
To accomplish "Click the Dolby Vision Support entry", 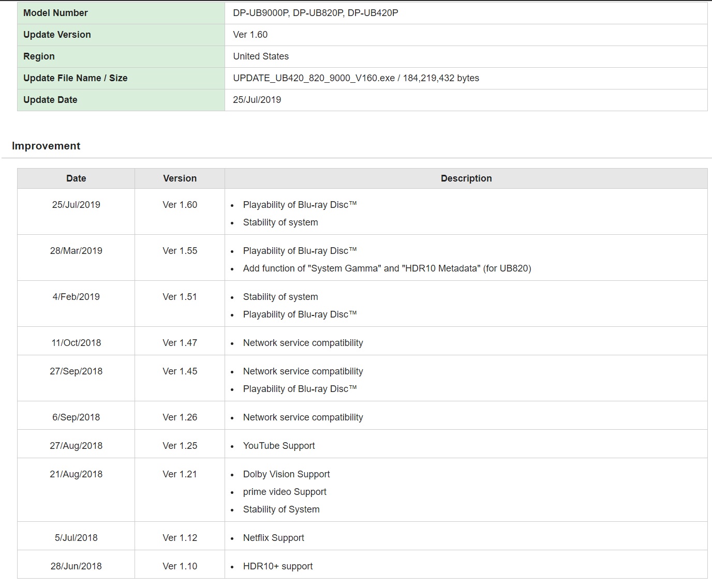I will (x=286, y=474).
